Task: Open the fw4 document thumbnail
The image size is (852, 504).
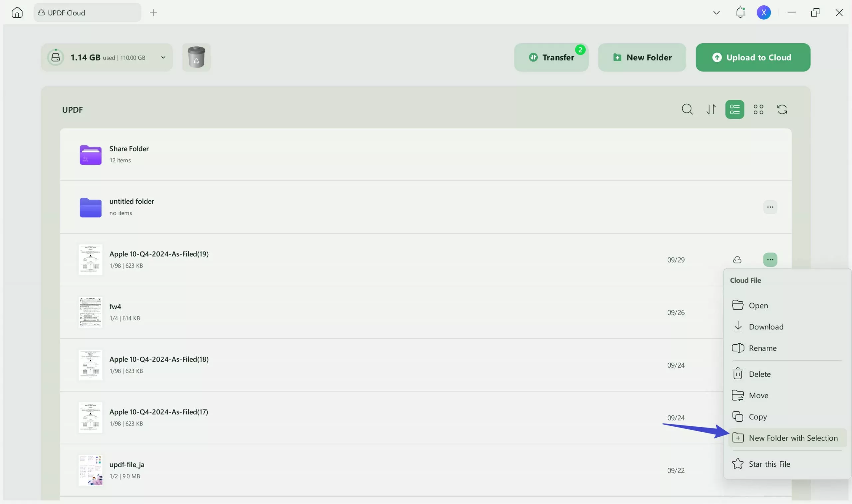Action: 90,312
